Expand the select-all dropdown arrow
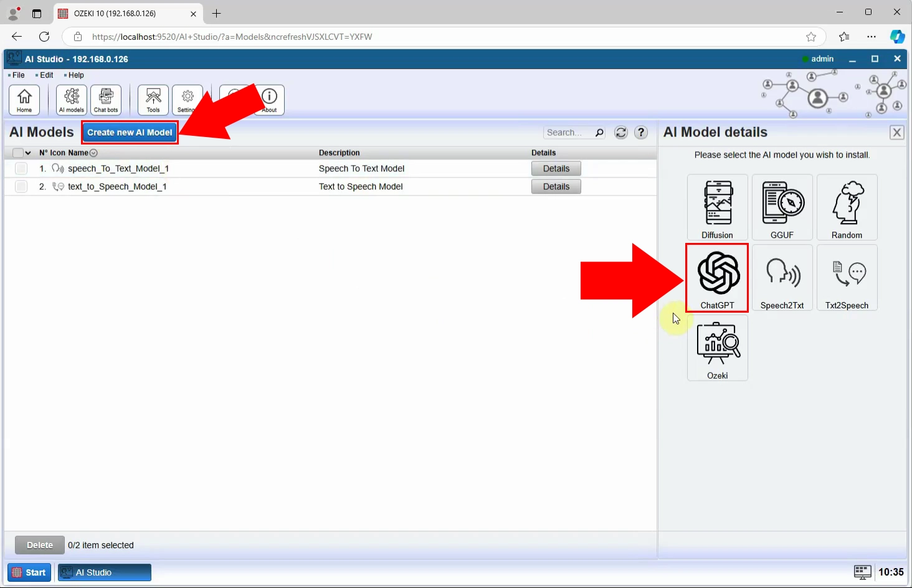This screenshot has height=588, width=912. click(28, 153)
